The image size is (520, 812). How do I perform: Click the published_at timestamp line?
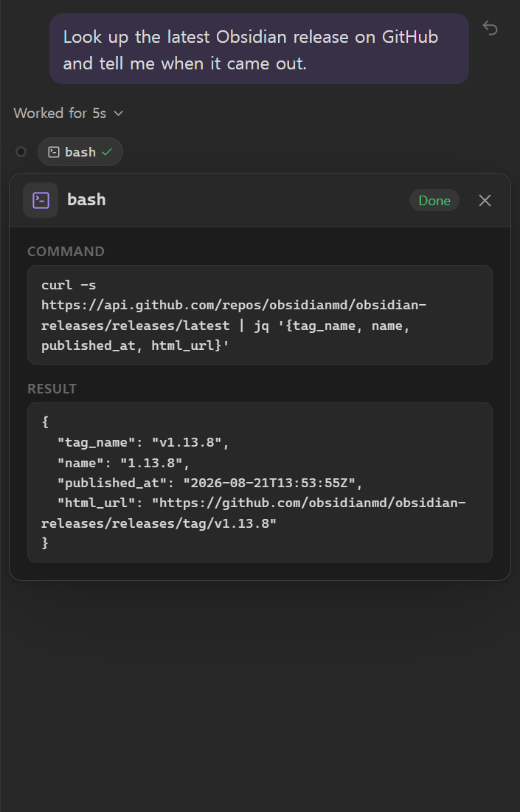[209, 483]
